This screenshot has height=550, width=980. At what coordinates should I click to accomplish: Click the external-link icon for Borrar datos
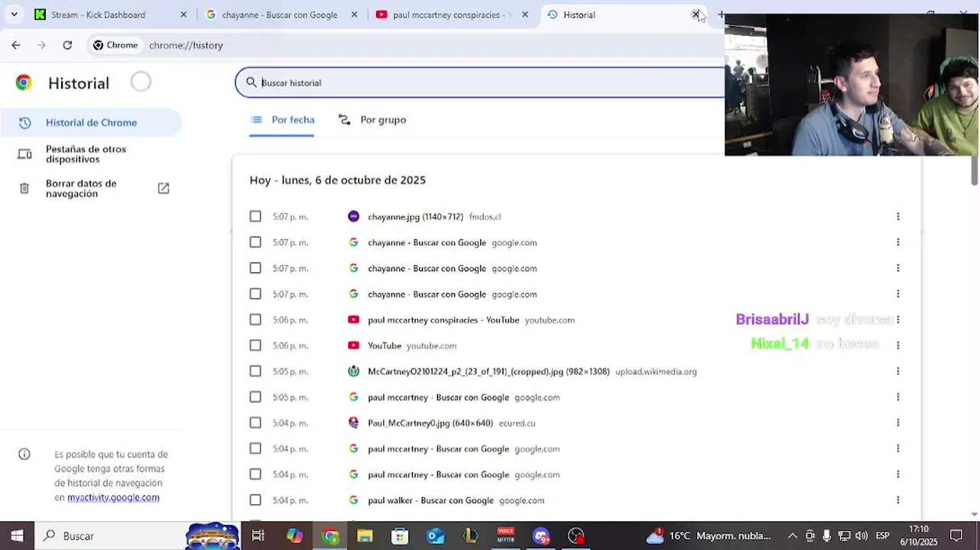tap(163, 188)
